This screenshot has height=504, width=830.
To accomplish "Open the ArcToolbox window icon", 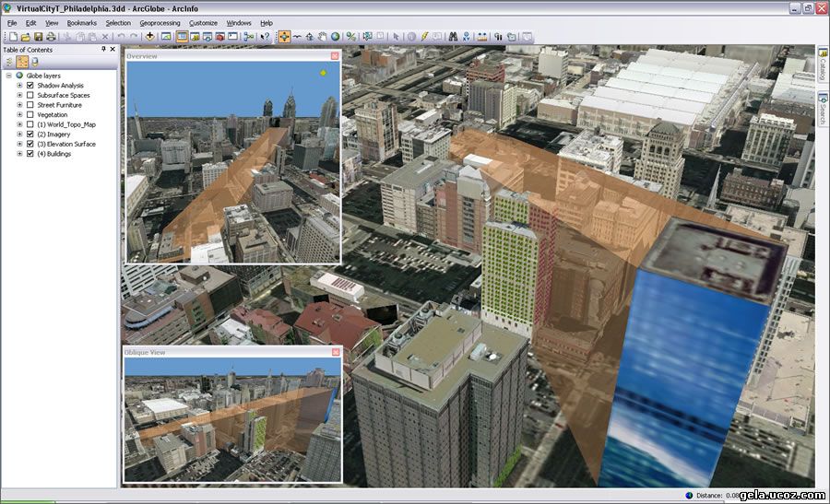I will coord(219,37).
